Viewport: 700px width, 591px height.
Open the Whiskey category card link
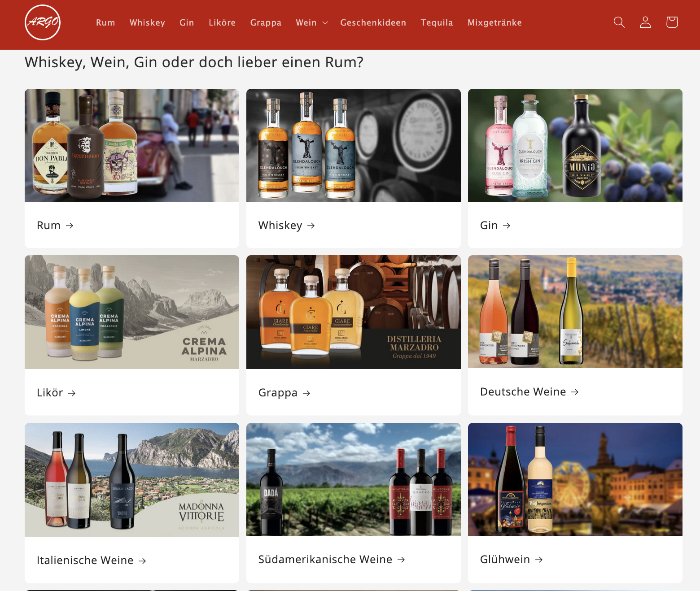[x=286, y=226]
